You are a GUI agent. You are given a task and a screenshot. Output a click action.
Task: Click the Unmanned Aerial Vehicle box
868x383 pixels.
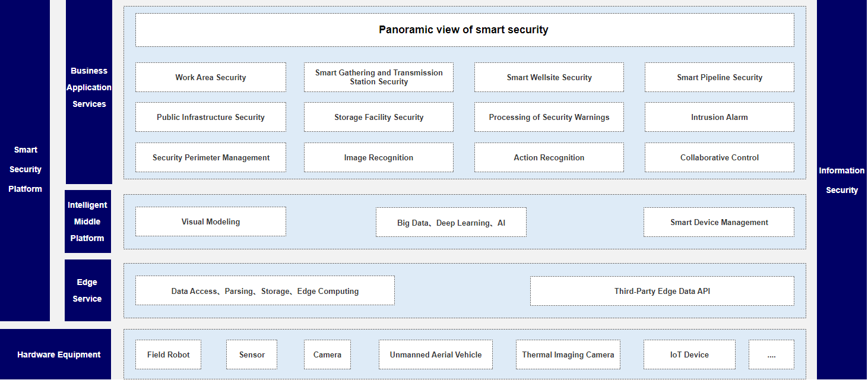(435, 354)
